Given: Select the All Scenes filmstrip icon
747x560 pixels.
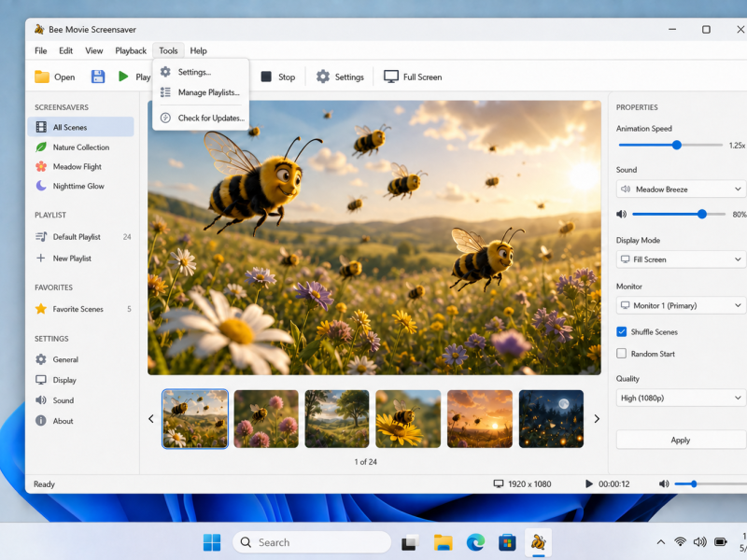Looking at the screenshot, I should 41,127.
